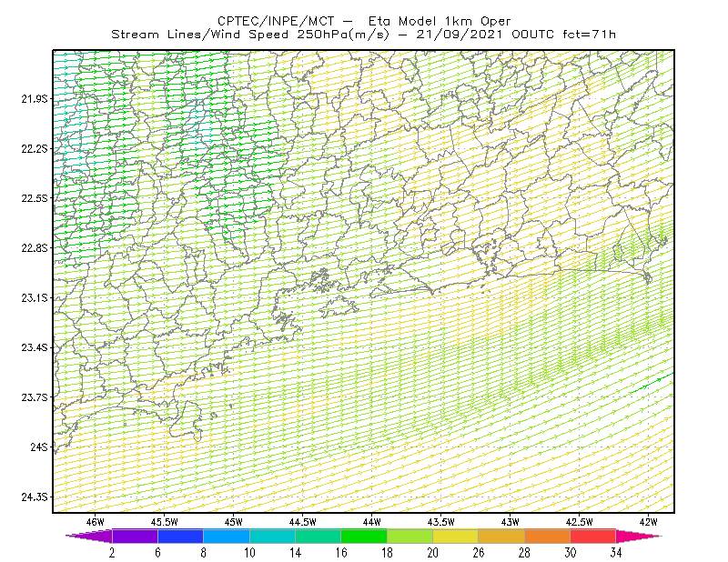Click the 46W longitude label

tap(96, 522)
